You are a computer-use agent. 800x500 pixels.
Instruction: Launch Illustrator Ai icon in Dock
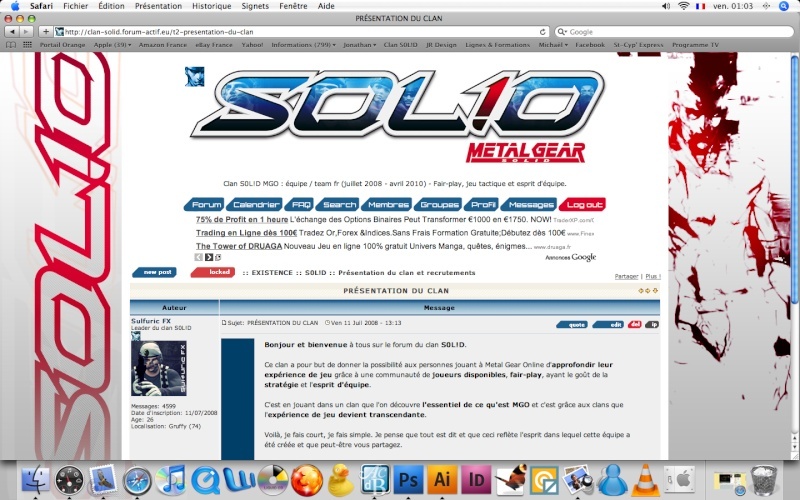pos(442,480)
